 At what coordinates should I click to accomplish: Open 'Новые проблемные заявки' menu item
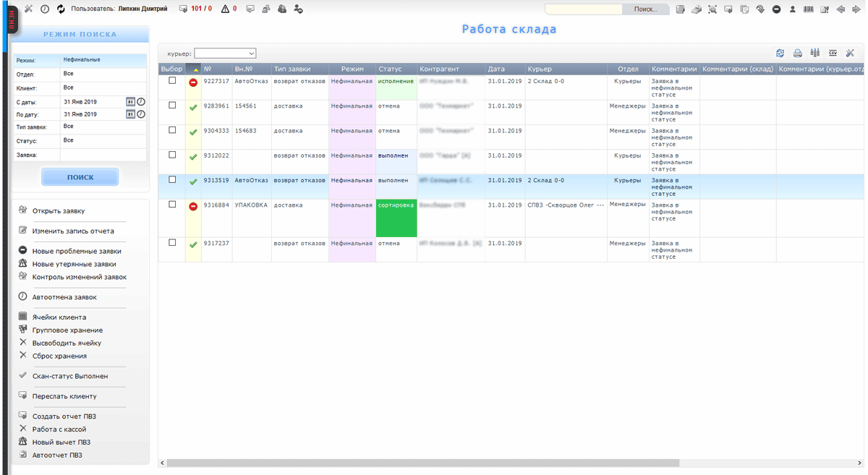click(77, 251)
